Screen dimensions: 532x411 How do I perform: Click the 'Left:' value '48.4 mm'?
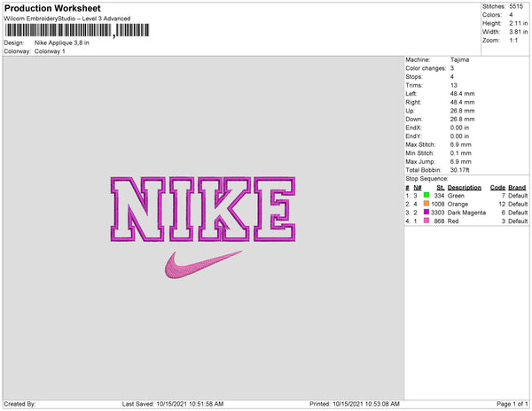pos(463,94)
